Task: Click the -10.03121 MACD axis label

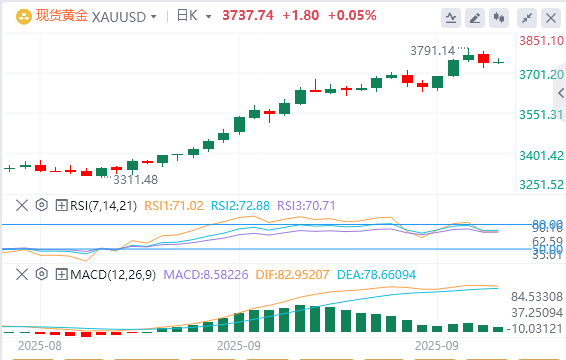Action: click(534, 329)
